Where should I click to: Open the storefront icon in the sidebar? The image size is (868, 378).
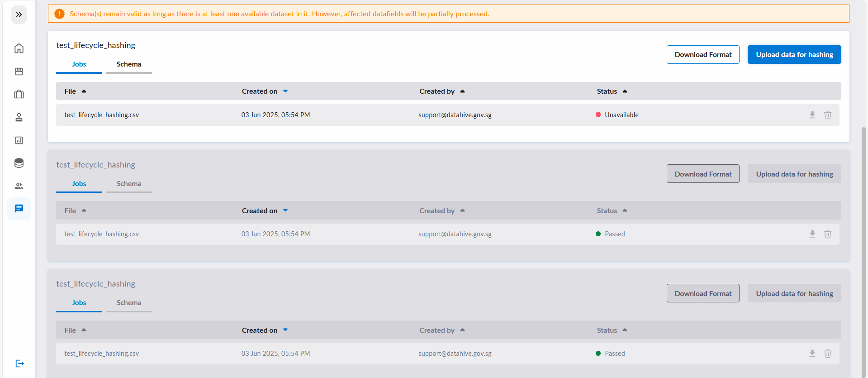19,72
